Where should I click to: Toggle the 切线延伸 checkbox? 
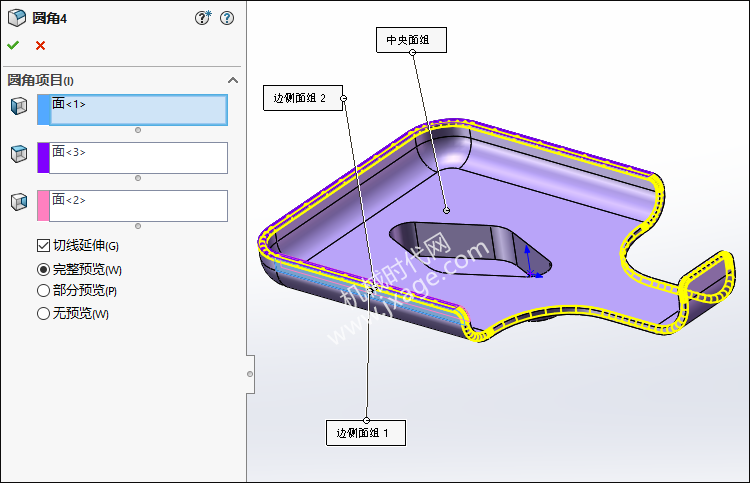(x=43, y=245)
